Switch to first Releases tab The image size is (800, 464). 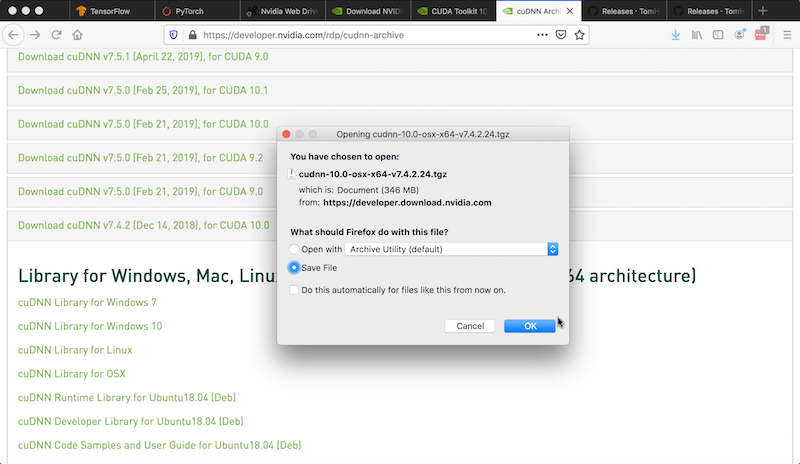click(623, 11)
